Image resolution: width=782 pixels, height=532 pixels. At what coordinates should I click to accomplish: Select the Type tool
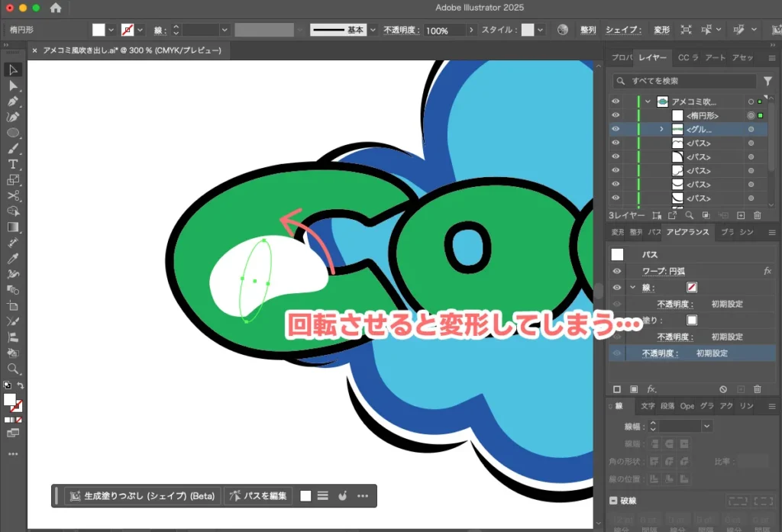coord(13,163)
